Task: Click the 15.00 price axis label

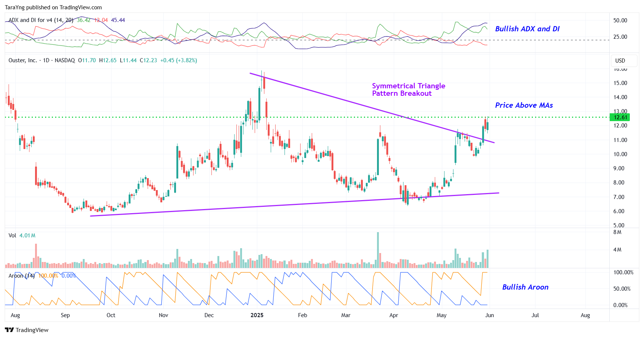Action: pyautogui.click(x=621, y=83)
